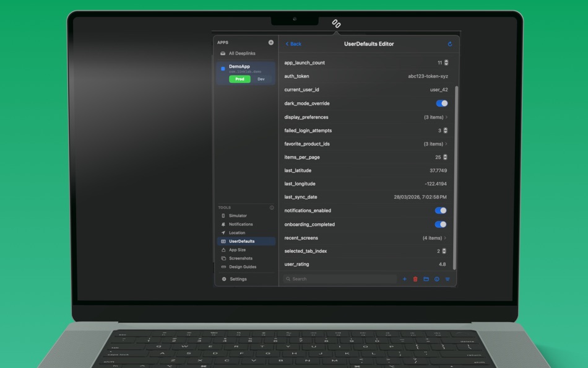Open the App Size tool
The height and width of the screenshot is (368, 588).
point(236,249)
